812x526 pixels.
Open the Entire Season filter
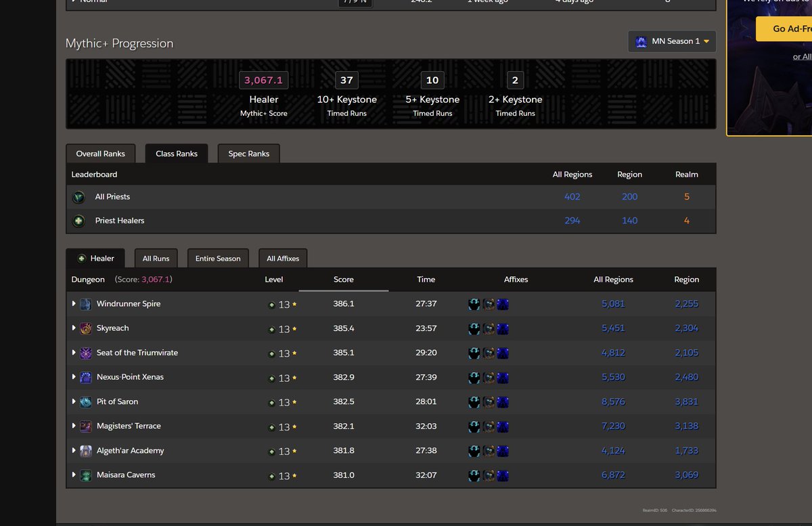(218, 259)
